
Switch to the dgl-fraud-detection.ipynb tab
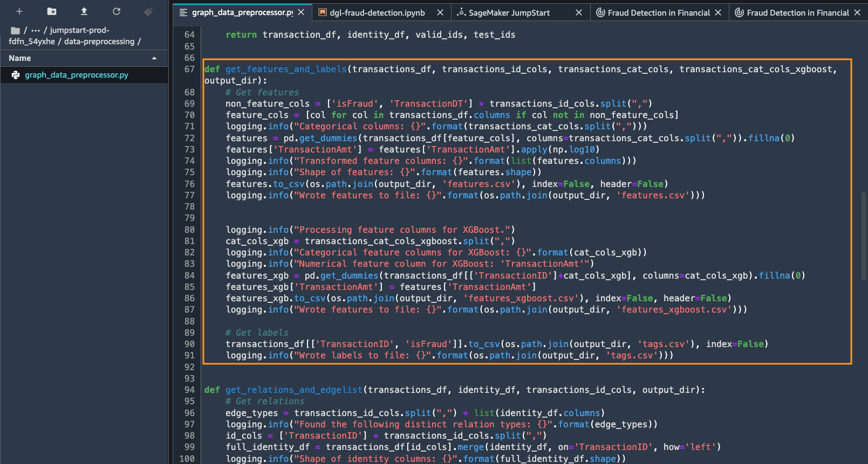click(x=377, y=12)
